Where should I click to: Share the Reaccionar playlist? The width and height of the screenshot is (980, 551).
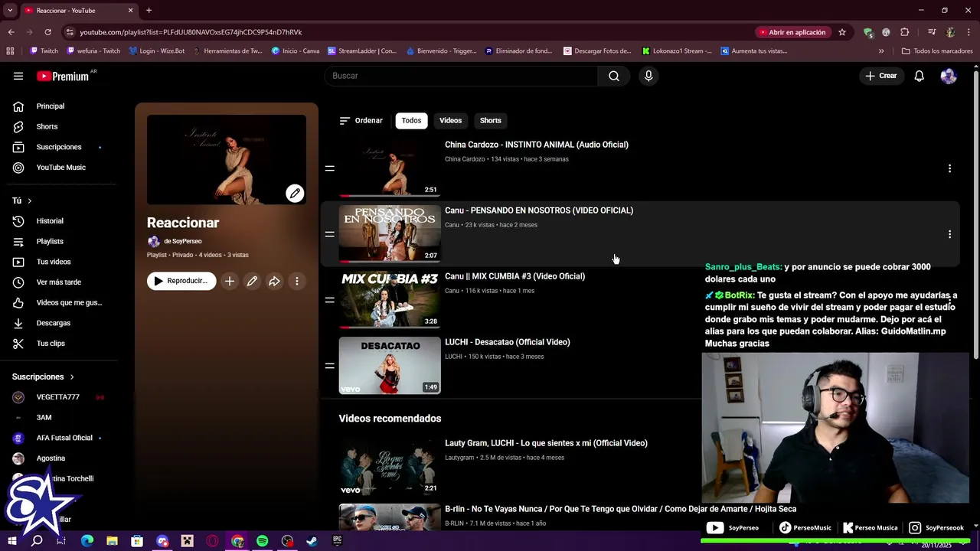click(274, 281)
